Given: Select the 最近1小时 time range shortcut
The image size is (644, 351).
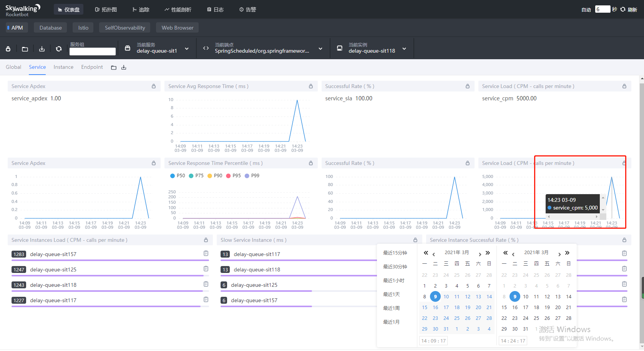Looking at the screenshot, I should (x=393, y=280).
